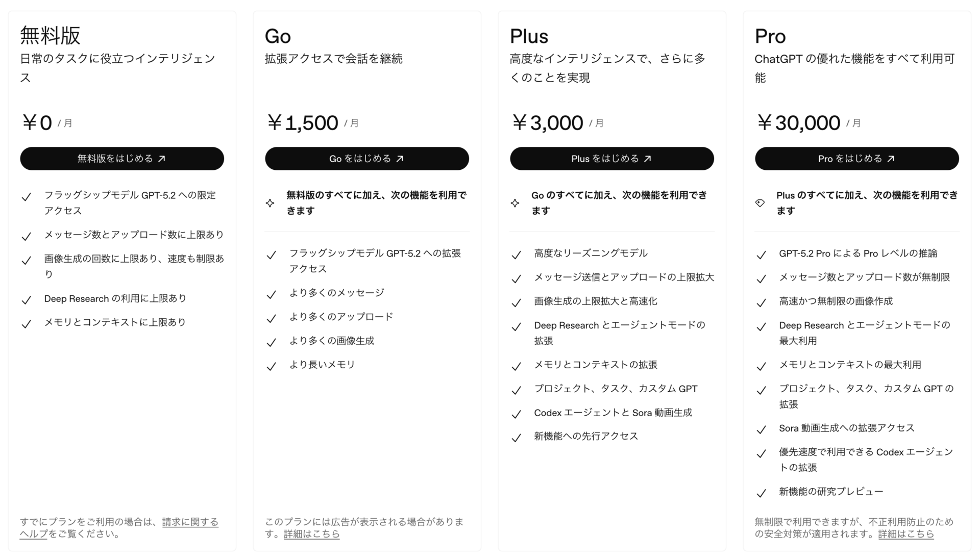The height and width of the screenshot is (560, 980).
Task: Click checkmark beside Sora 動画生成への拡張アクセス
Action: [x=762, y=429]
